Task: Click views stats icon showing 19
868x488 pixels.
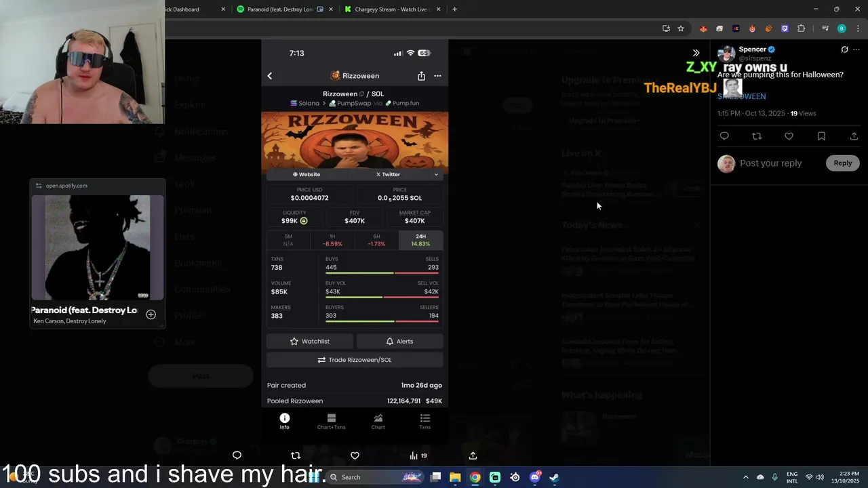Action: pyautogui.click(x=418, y=455)
